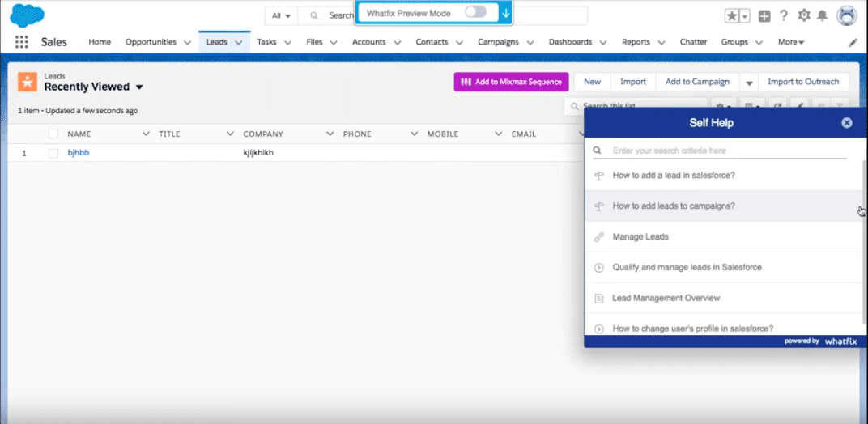This screenshot has width=868, height=424.
Task: Open the App Launcher grid icon
Action: [x=22, y=42]
